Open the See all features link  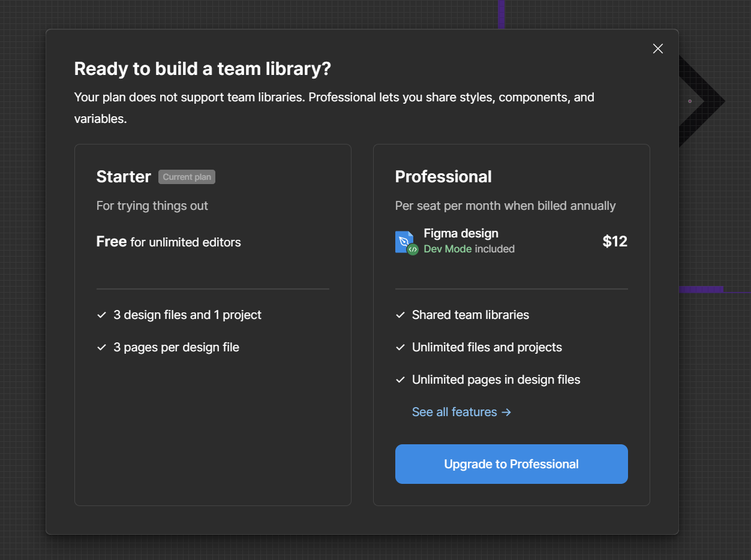point(454,413)
